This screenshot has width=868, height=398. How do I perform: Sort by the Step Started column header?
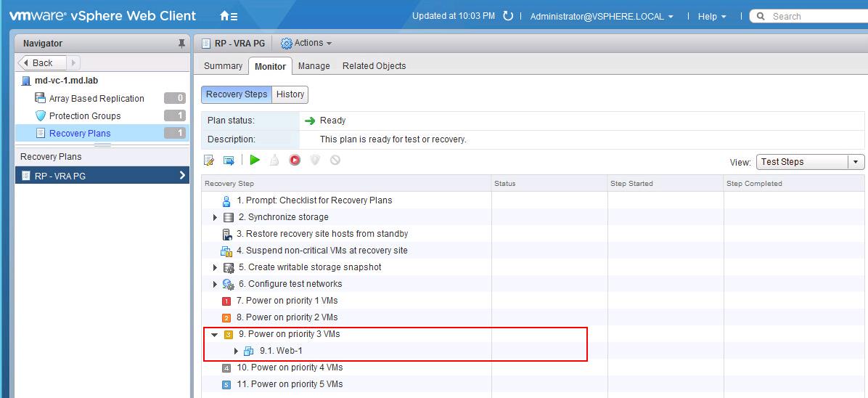pos(666,184)
